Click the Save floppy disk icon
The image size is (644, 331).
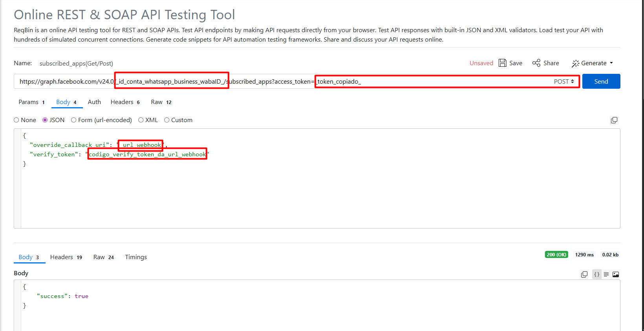[x=502, y=63]
